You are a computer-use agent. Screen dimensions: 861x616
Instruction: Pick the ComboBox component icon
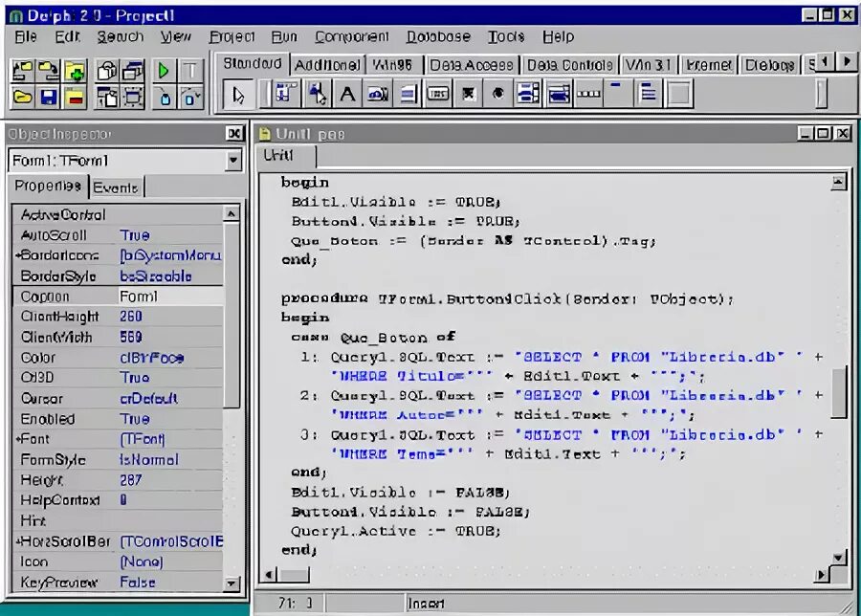tap(559, 94)
